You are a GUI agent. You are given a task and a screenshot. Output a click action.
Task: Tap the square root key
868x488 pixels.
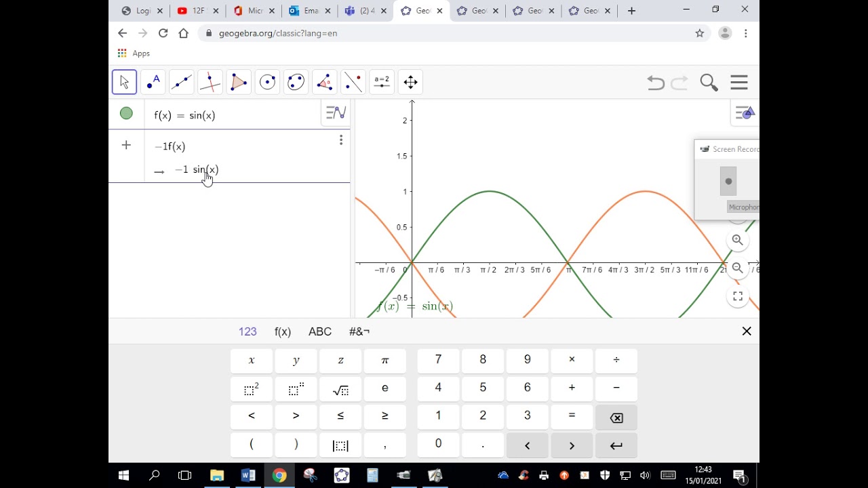340,389
